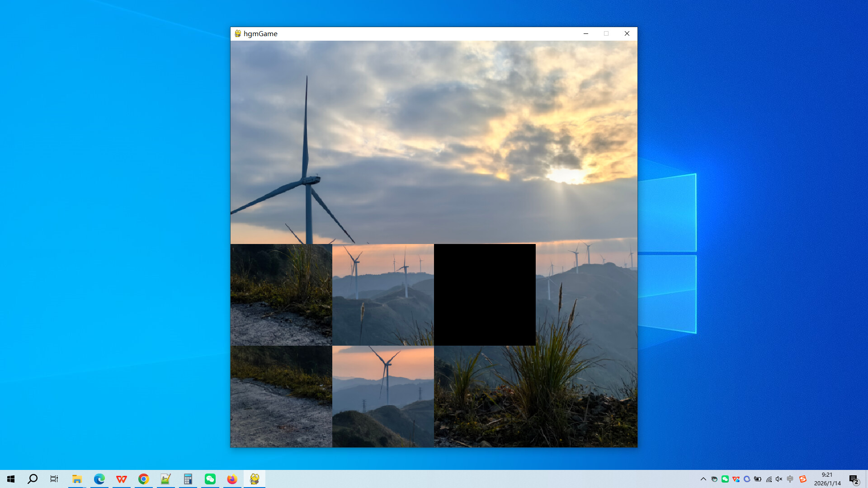Viewport: 868px width, 488px height.
Task: Open WeChat from the taskbar
Action: pos(210,479)
